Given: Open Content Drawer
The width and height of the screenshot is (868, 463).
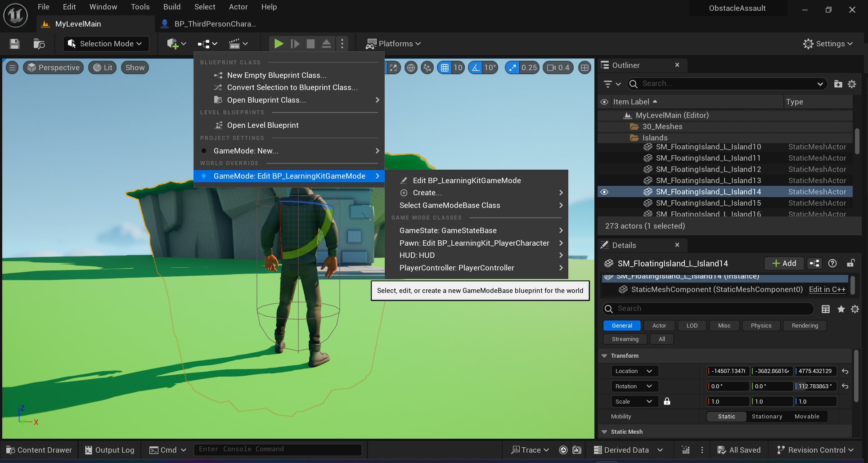Looking at the screenshot, I should (x=39, y=450).
